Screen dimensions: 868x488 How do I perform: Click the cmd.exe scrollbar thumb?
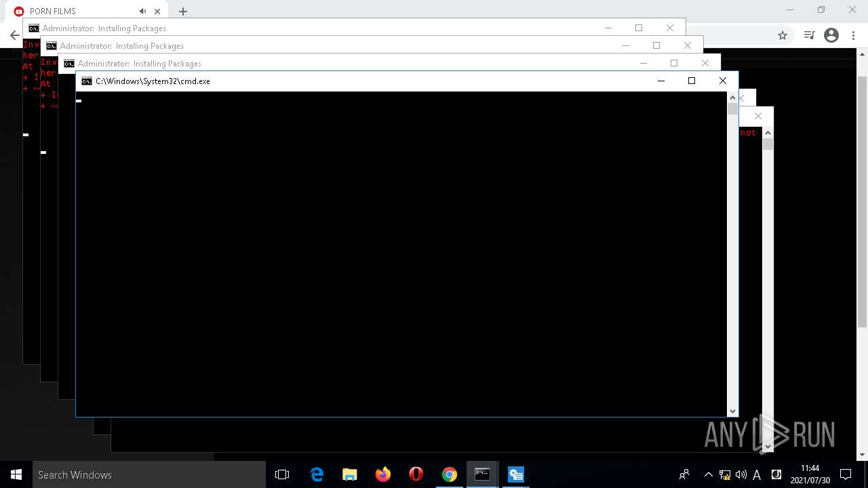(732, 108)
